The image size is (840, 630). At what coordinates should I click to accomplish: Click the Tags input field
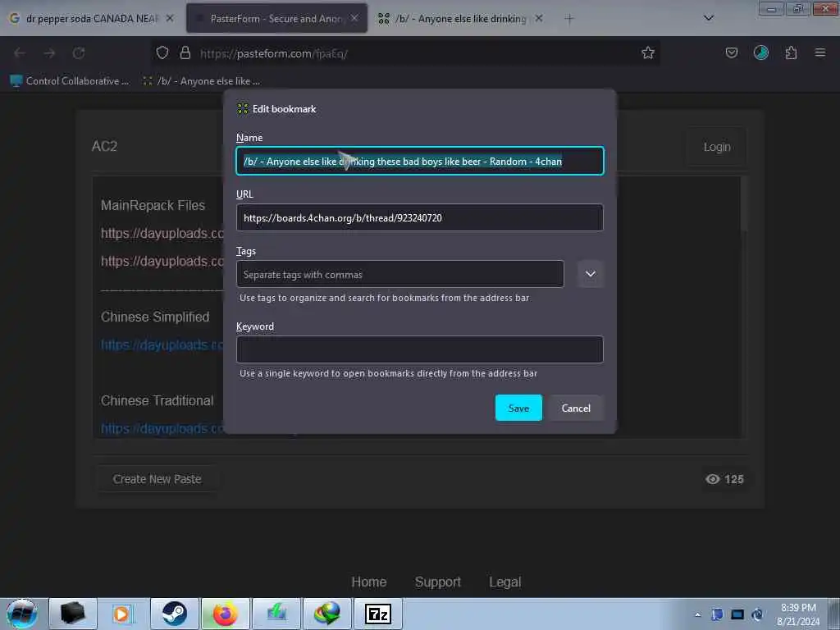pos(399,274)
